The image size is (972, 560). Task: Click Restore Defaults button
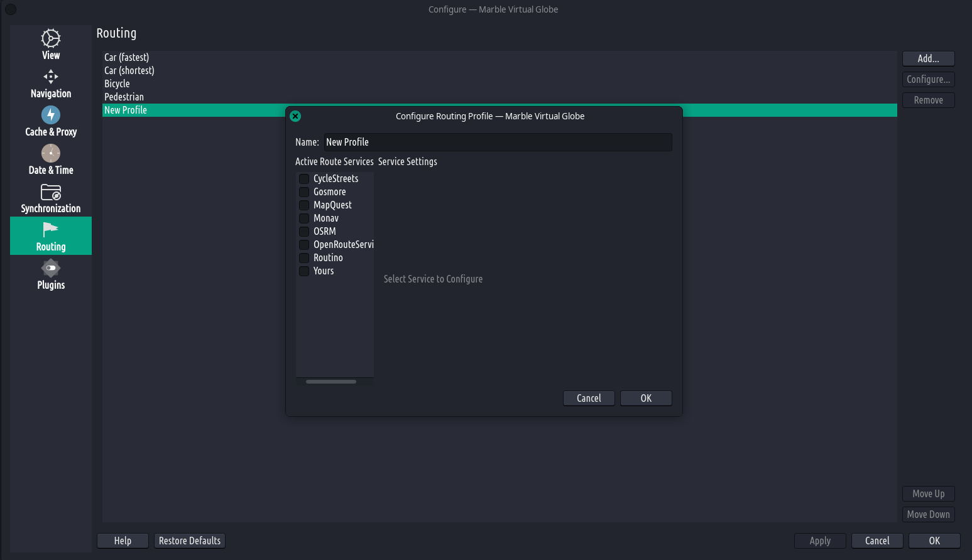190,541
